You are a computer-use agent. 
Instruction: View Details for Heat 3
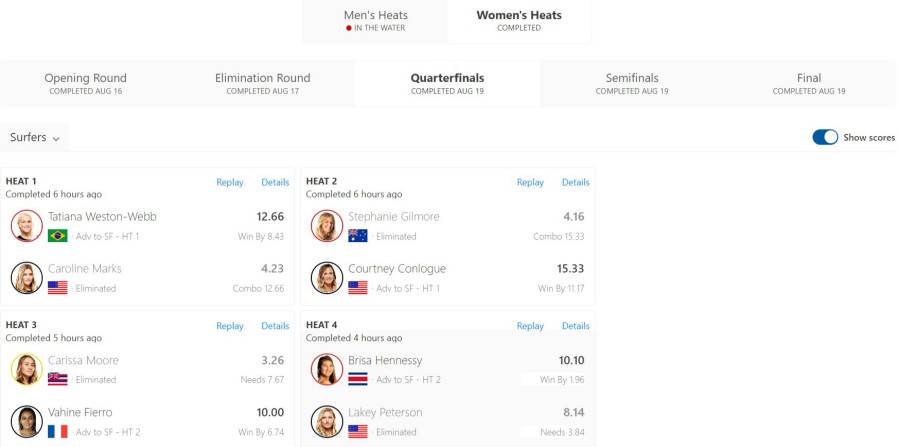point(275,326)
